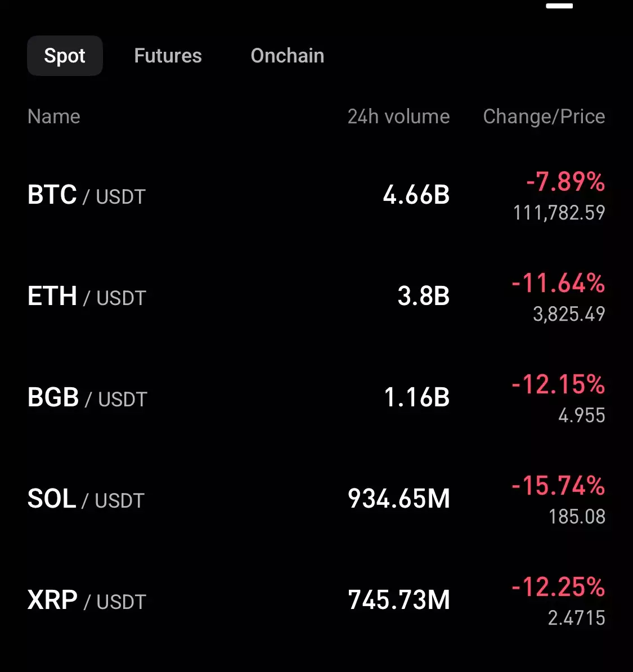The image size is (633, 672).
Task: Tap ETH change value -11.64%
Action: click(x=558, y=283)
